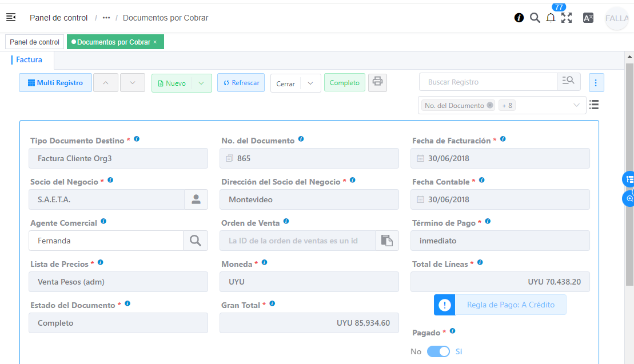Click info icon next to Agente Comercial
The width and height of the screenshot is (634, 364).
[103, 221]
